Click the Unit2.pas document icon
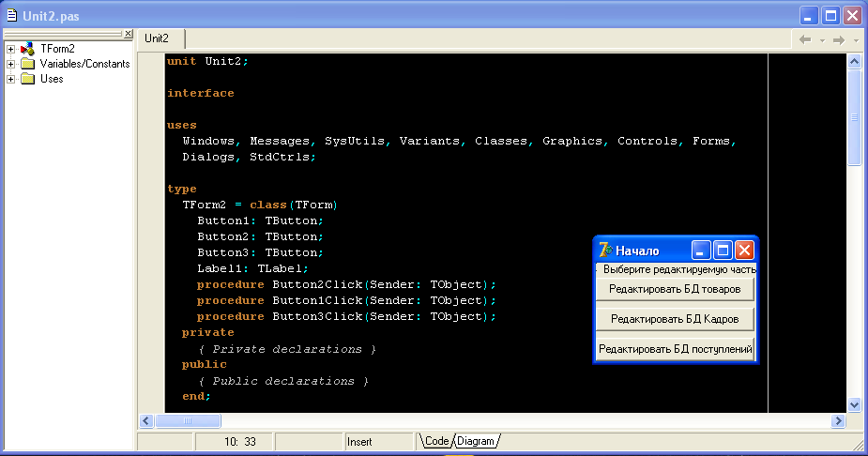Image resolution: width=868 pixels, height=456 pixels. click(x=11, y=15)
